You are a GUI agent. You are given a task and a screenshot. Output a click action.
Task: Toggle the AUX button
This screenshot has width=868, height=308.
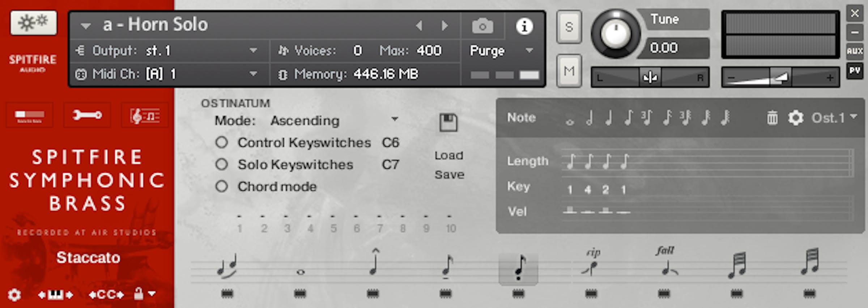coord(855,51)
